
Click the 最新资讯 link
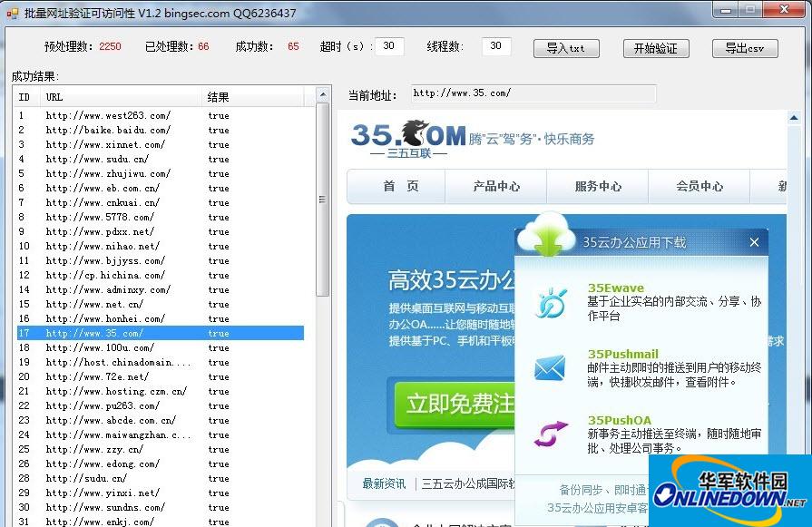[385, 484]
